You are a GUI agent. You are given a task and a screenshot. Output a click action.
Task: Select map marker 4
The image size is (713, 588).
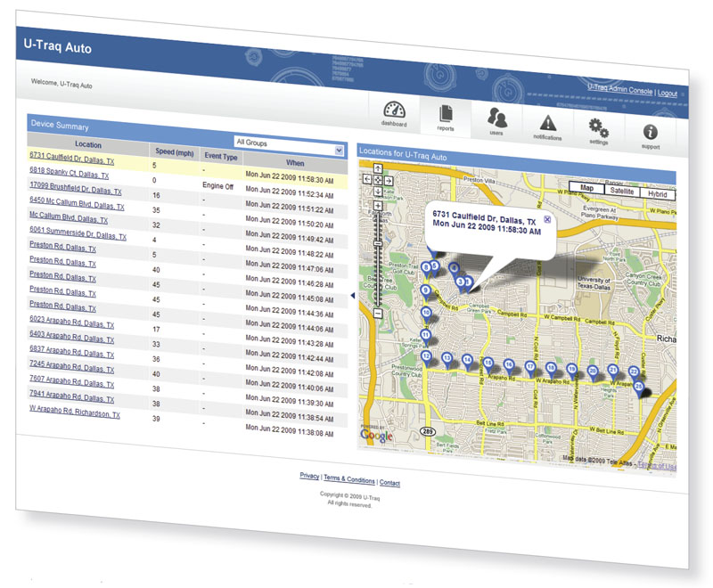tap(454, 269)
